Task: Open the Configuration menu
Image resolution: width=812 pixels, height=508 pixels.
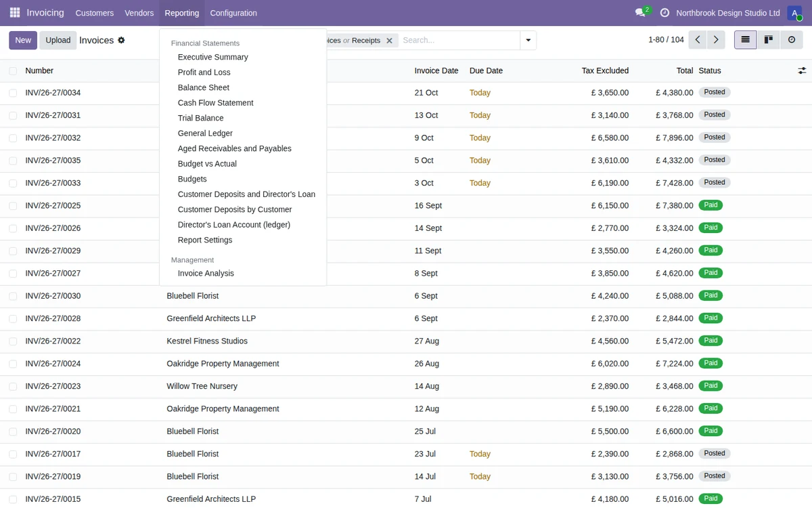Action: click(233, 13)
